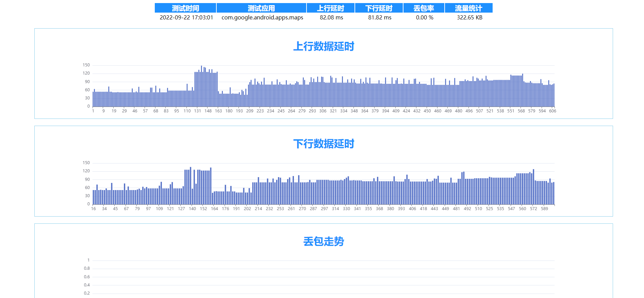
Task: Click the 82.08 ms value
Action: 331,17
